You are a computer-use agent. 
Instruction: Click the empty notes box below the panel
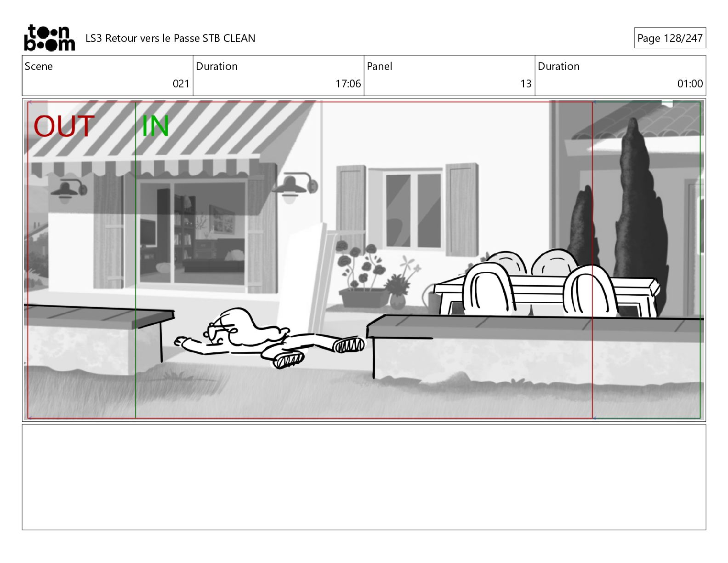(x=364, y=477)
